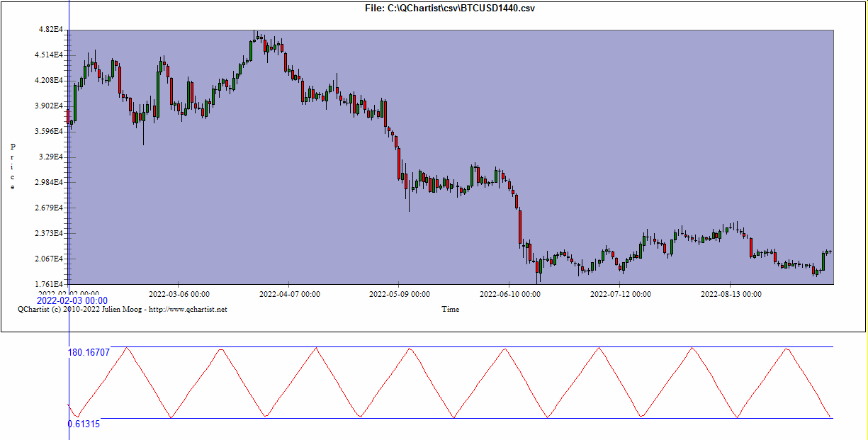Select the 2022-07-12 00:00 date label

click(621, 294)
